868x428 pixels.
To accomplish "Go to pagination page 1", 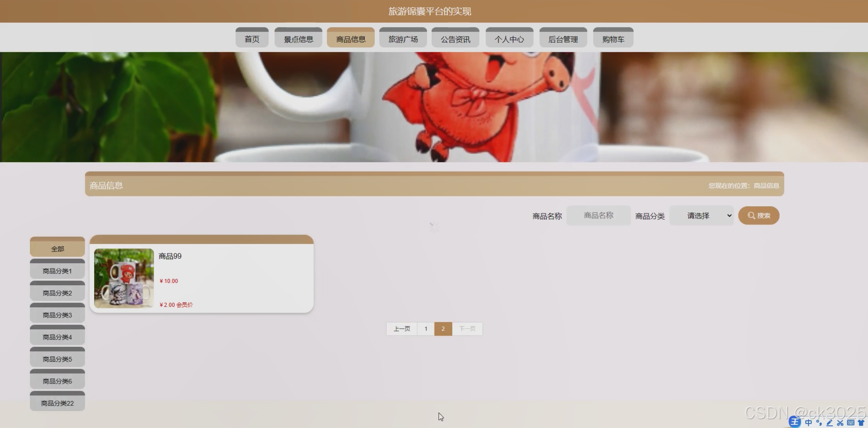I will click(426, 329).
